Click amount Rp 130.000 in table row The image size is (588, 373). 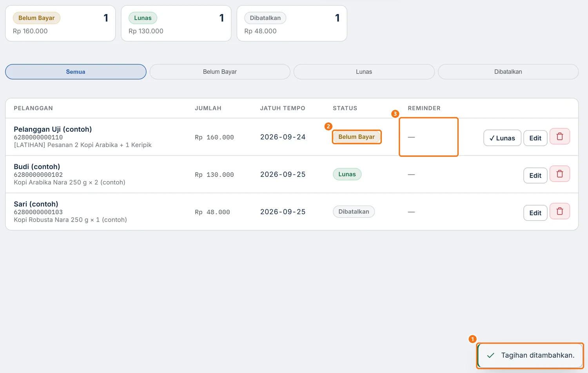pos(214,175)
